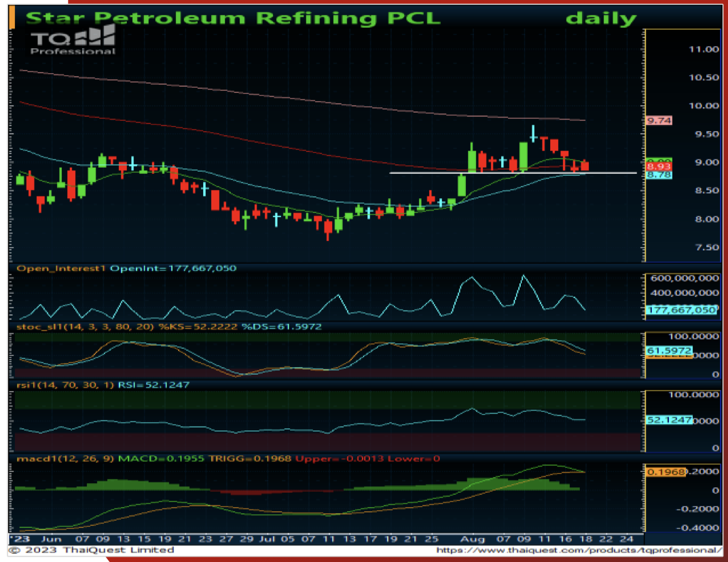Click the pink 9.74 price tag
The height and width of the screenshot is (562, 728).
pyautogui.click(x=659, y=121)
